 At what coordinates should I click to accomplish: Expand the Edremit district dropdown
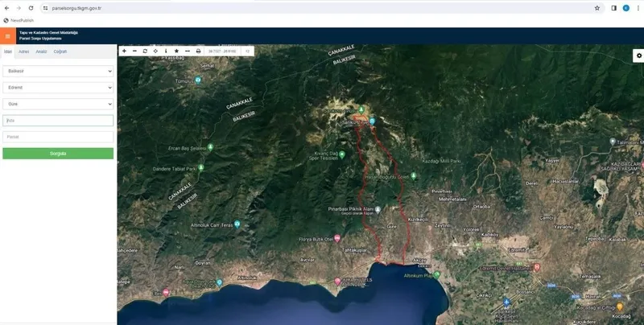click(x=58, y=87)
